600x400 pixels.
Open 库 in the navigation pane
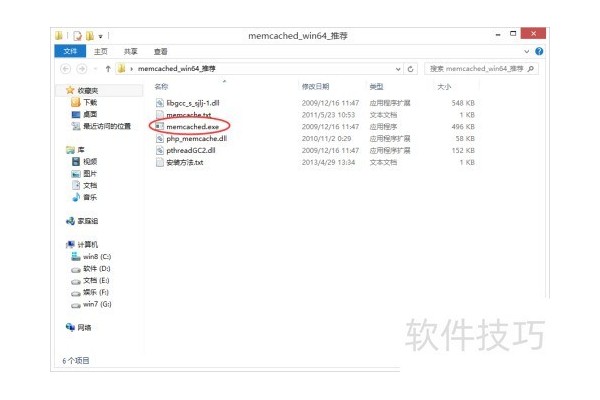[x=80, y=150]
